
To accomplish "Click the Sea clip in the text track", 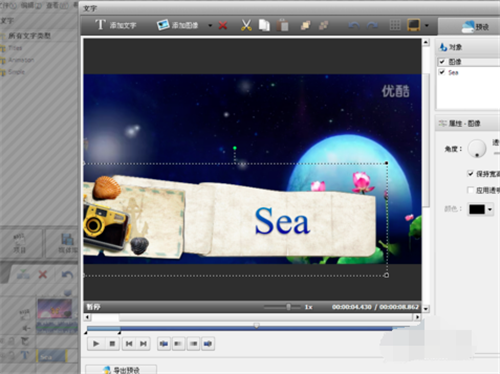I will click(x=52, y=356).
